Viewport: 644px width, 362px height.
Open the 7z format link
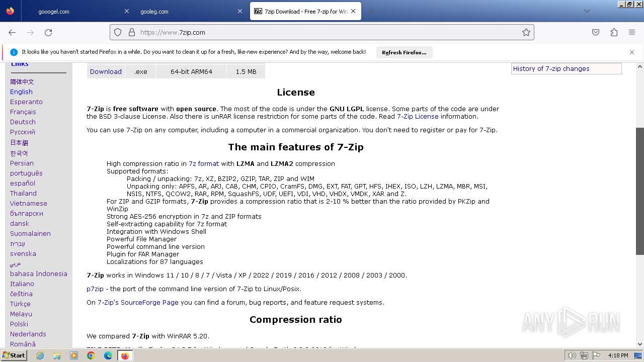pos(204,163)
